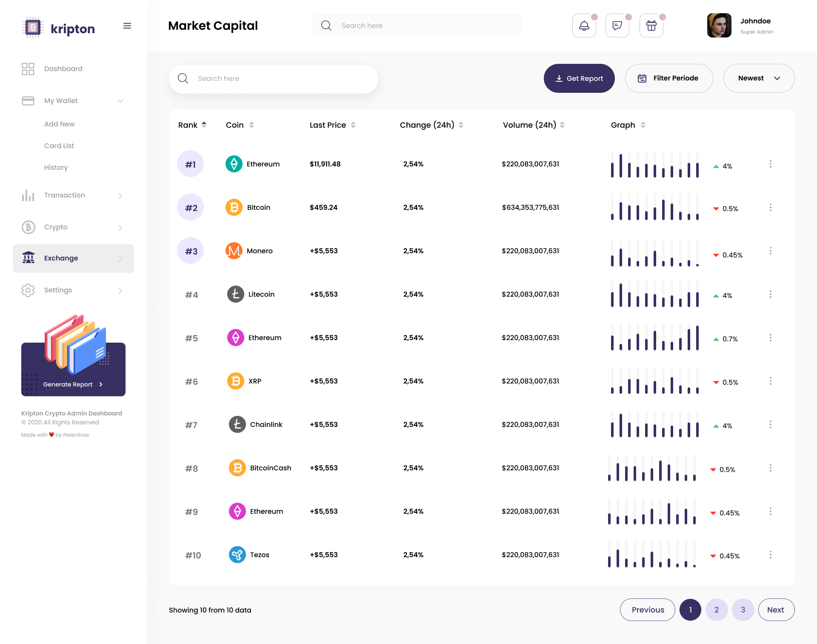Select Add New under My Wallet

[x=60, y=124]
